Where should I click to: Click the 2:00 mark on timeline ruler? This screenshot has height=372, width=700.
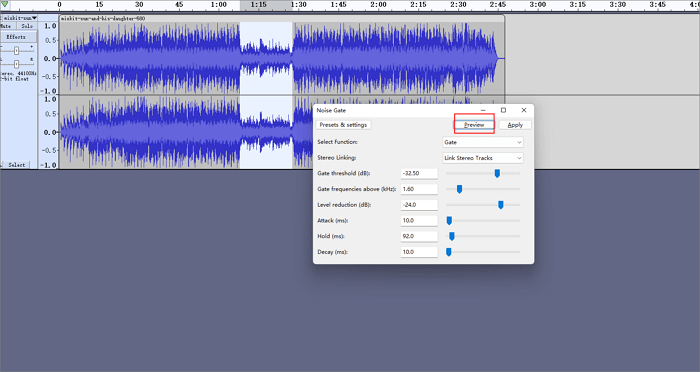pyautogui.click(x=378, y=4)
